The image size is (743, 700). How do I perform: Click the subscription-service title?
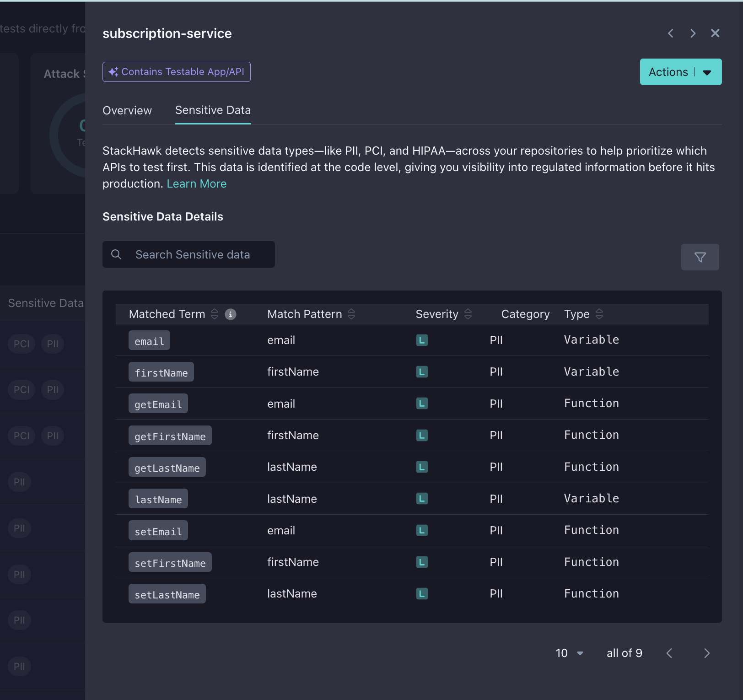[x=167, y=33]
